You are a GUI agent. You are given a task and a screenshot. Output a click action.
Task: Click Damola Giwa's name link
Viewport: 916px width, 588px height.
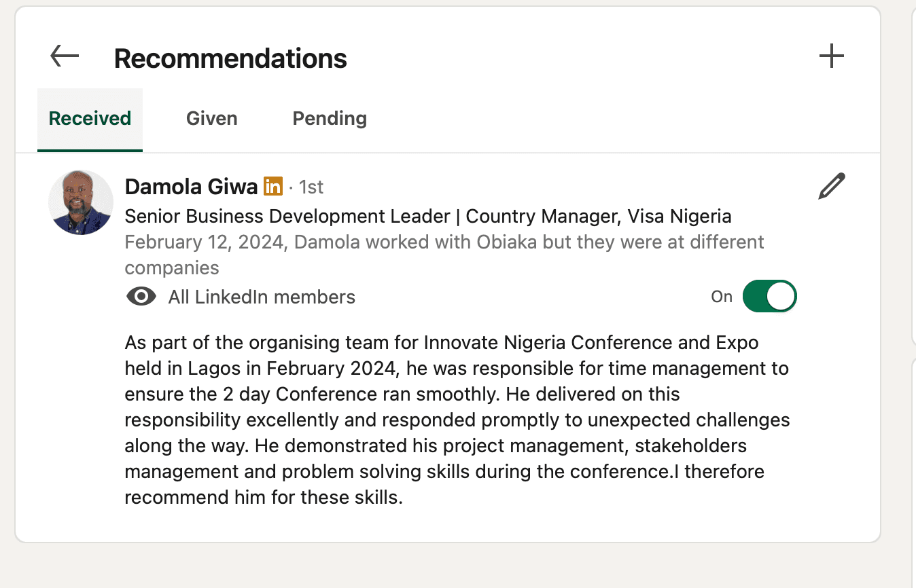[x=191, y=186]
